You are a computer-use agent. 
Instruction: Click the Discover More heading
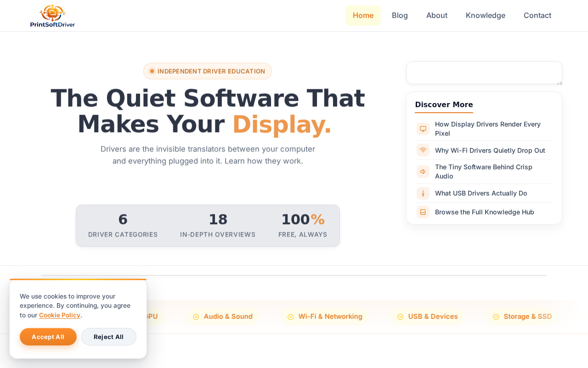coord(444,105)
